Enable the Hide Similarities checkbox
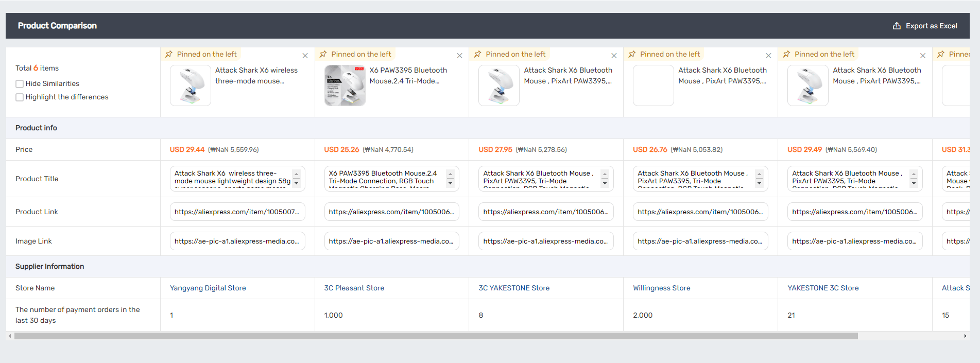This screenshot has height=363, width=980. click(x=20, y=84)
